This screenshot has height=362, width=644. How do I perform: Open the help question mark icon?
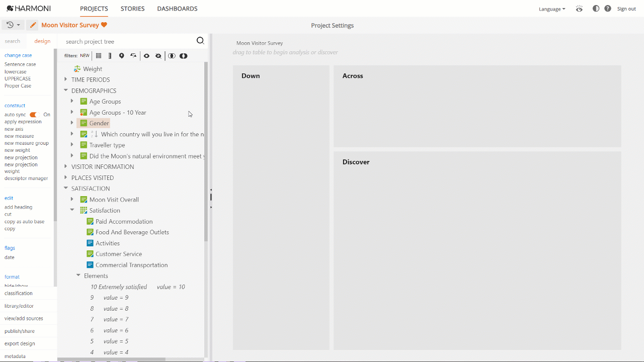(x=608, y=9)
